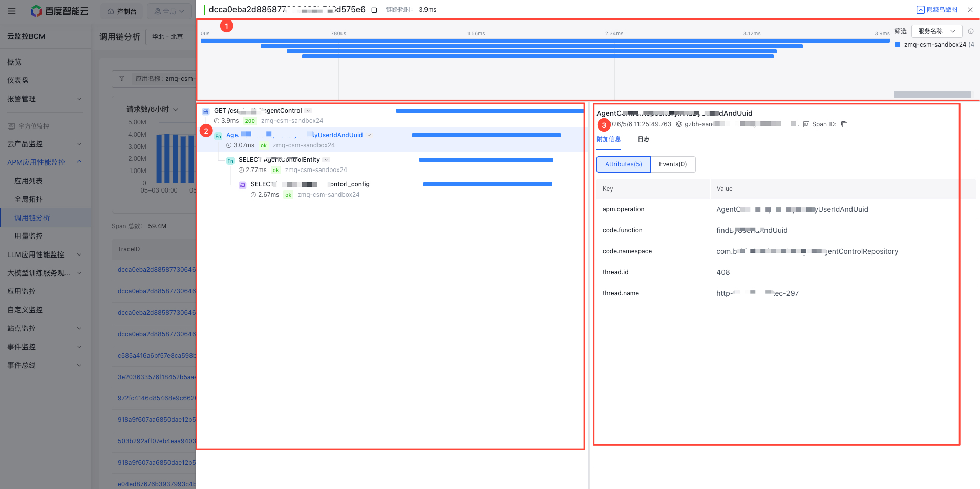Screen dimensions: 980x489
Task: Click the blue zmq-csm-sandbox24 legend swatch
Action: point(898,45)
